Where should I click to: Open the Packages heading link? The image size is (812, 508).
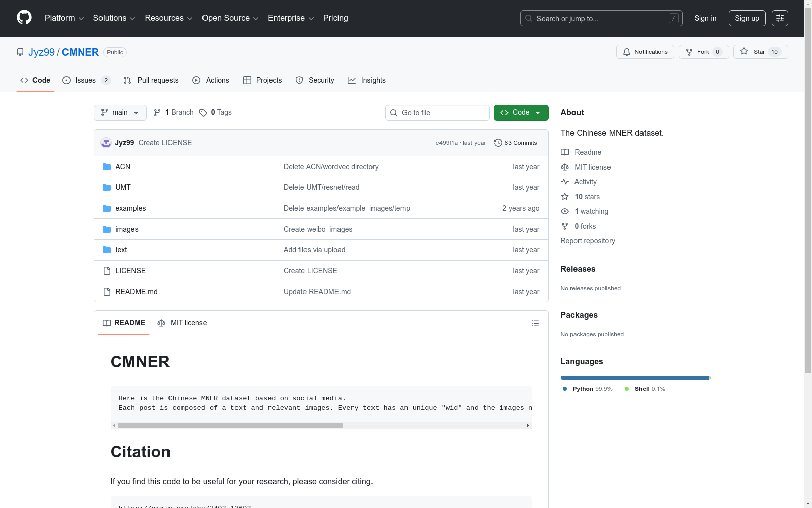[579, 315]
